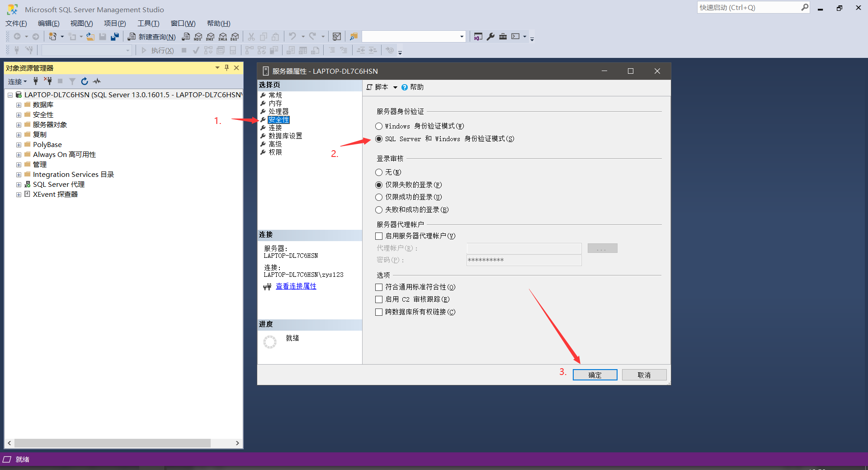Open the 工具(T) menu
Screen dimensions: 868x470
pos(148,24)
